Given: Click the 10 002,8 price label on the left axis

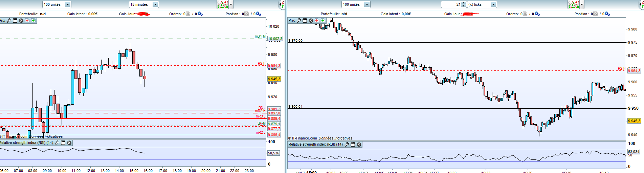Looking at the screenshot, I should 275,39.
